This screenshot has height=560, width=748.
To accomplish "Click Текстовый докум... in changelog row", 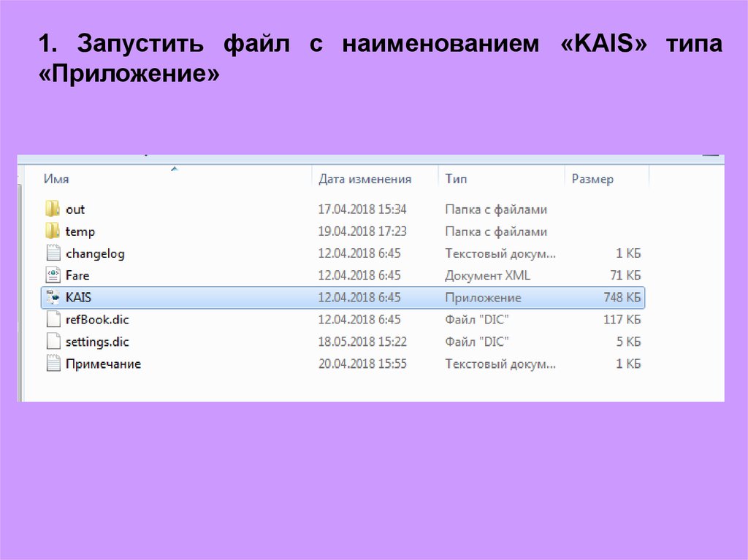I will (x=500, y=253).
